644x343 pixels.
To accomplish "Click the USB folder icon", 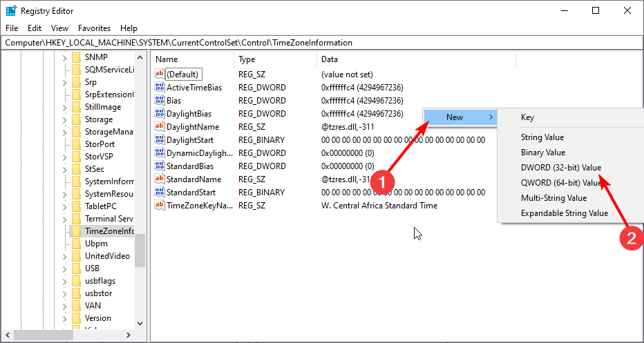I will click(x=76, y=268).
